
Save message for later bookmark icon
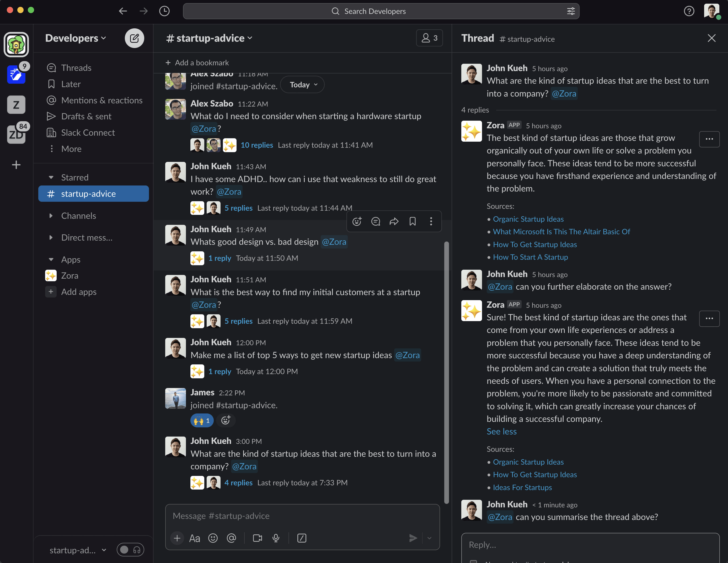(413, 221)
